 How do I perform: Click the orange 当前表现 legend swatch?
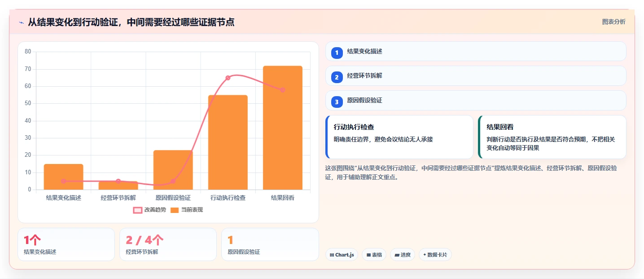175,210
